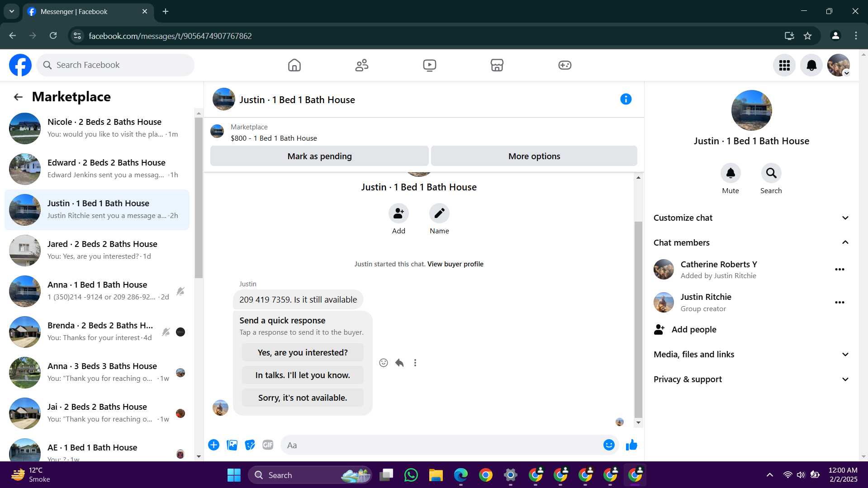Open Brenda 2 Beds 2 Baths conversation

97,332
